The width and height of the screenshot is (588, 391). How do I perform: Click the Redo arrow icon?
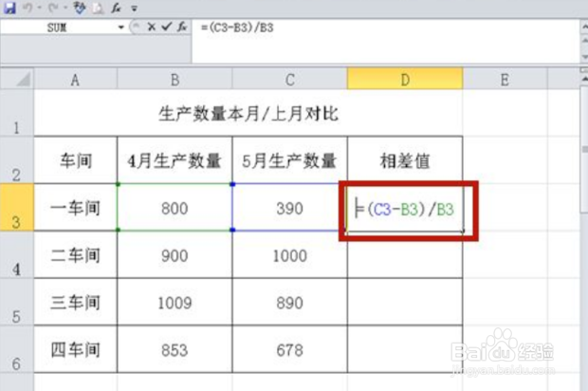pos(53,8)
